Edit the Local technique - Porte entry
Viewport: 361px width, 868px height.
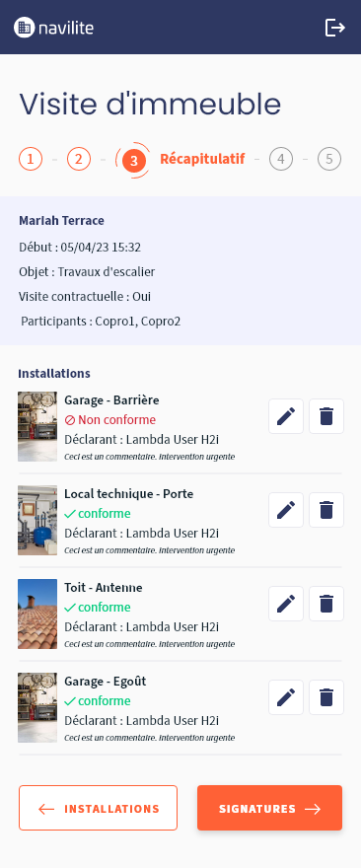[x=286, y=510]
